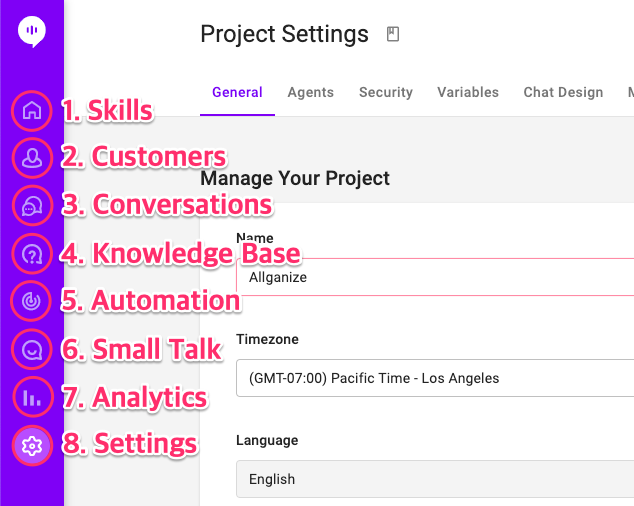Click the Alli logo in the sidebar
Screen dimensions: 634x506
click(32, 32)
